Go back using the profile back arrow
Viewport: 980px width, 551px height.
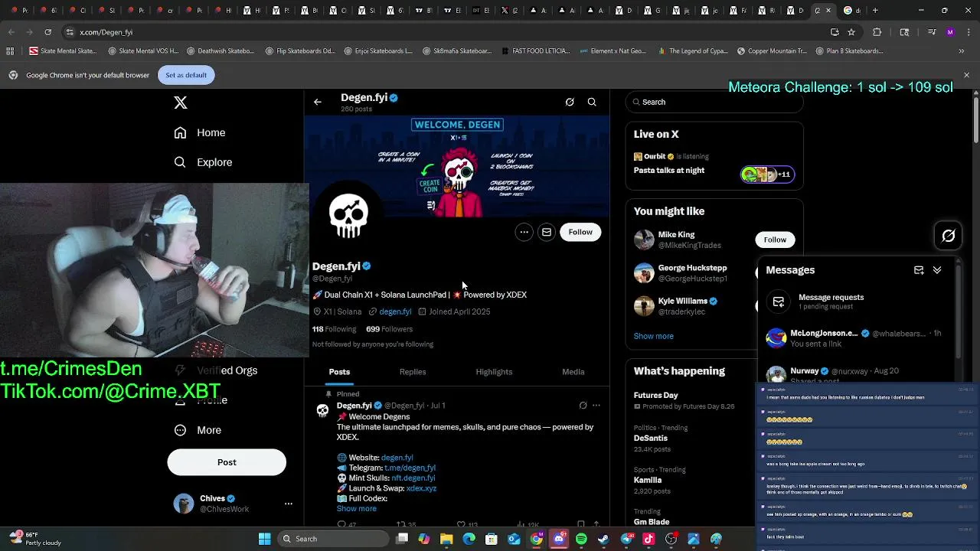[318, 102]
